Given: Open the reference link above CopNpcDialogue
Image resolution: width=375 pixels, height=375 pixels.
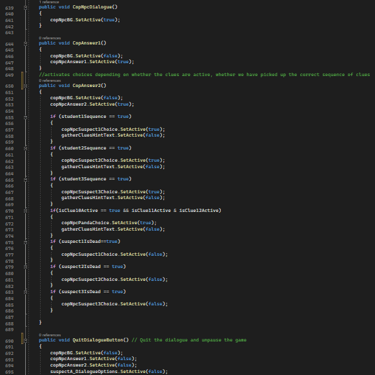Looking at the screenshot, I should point(49,2).
